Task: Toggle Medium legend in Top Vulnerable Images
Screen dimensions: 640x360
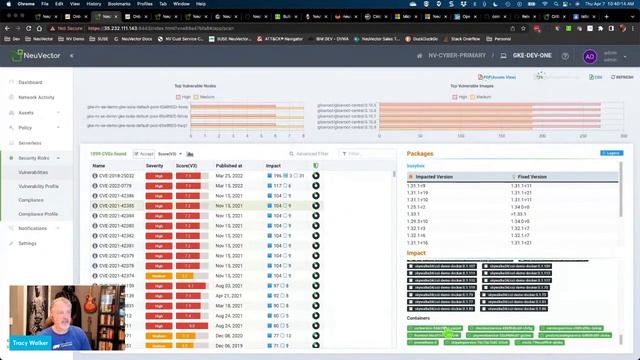Action: 480,97
